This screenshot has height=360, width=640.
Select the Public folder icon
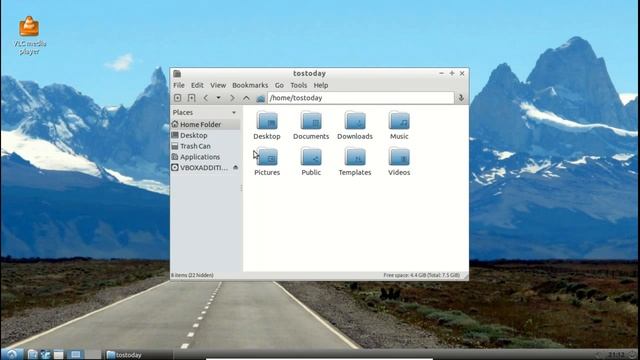pyautogui.click(x=311, y=162)
